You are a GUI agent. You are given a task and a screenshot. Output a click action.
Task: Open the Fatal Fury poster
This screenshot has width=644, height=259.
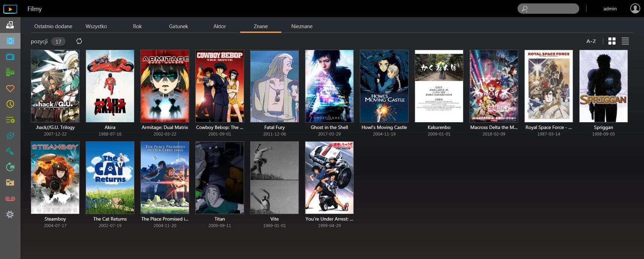pyautogui.click(x=274, y=86)
